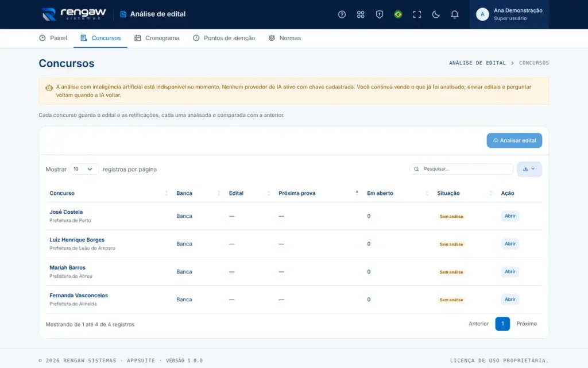Open José Costela concurso link
Screen dimensions: 588x368
click(x=66, y=212)
